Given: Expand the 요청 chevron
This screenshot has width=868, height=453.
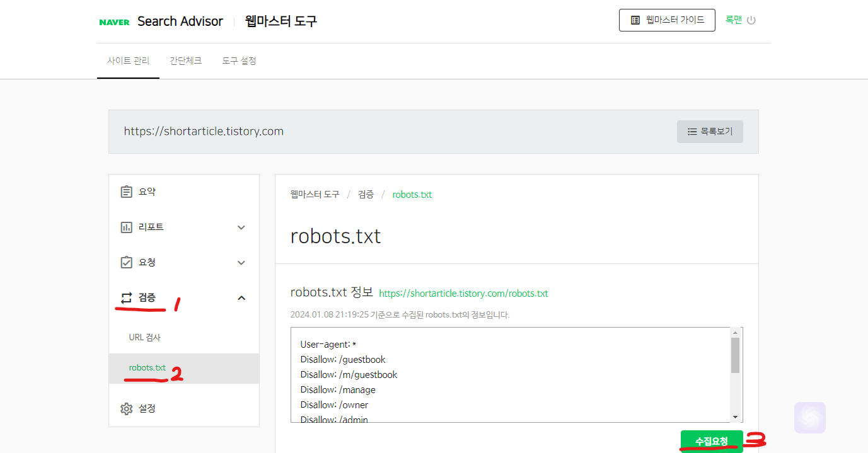Looking at the screenshot, I should [241, 263].
